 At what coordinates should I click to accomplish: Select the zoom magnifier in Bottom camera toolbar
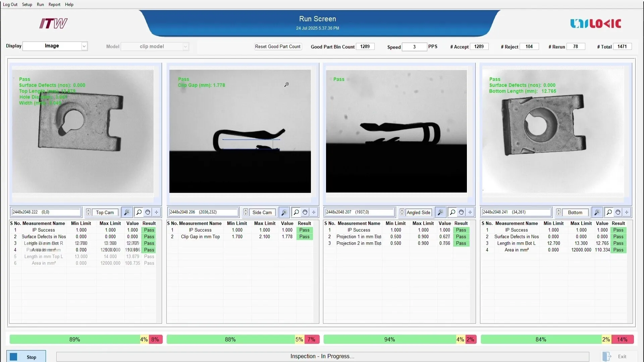[610, 212]
